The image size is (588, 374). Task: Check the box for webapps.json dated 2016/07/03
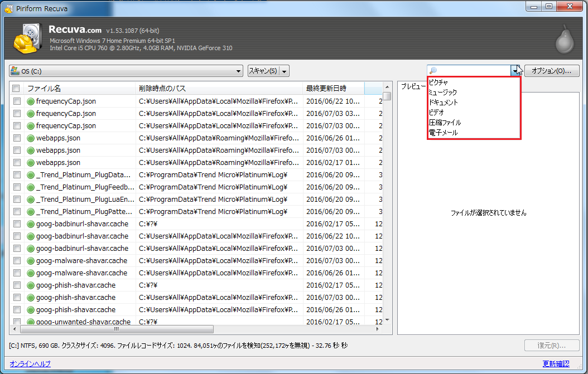point(17,150)
